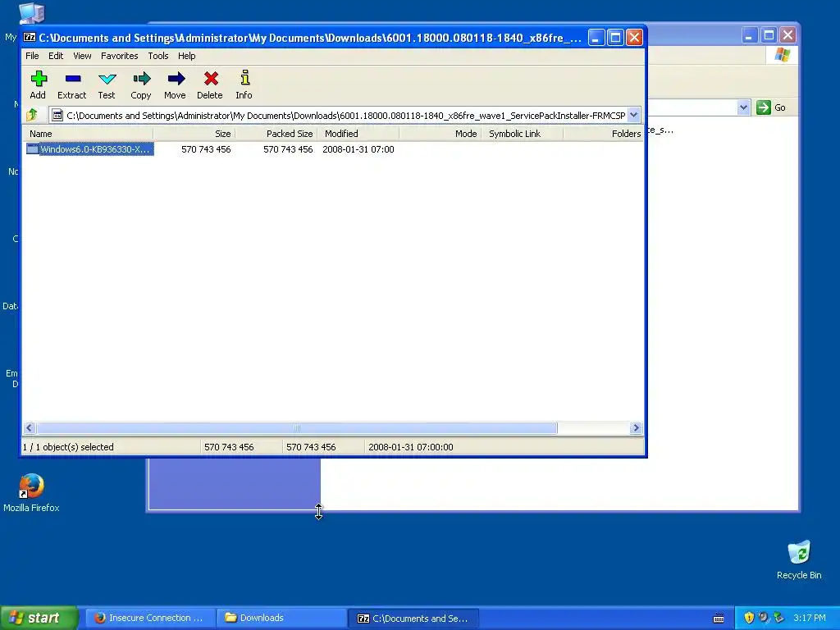The height and width of the screenshot is (630, 840).
Task: Minimize the Explorer window behind
Action: 750,35
